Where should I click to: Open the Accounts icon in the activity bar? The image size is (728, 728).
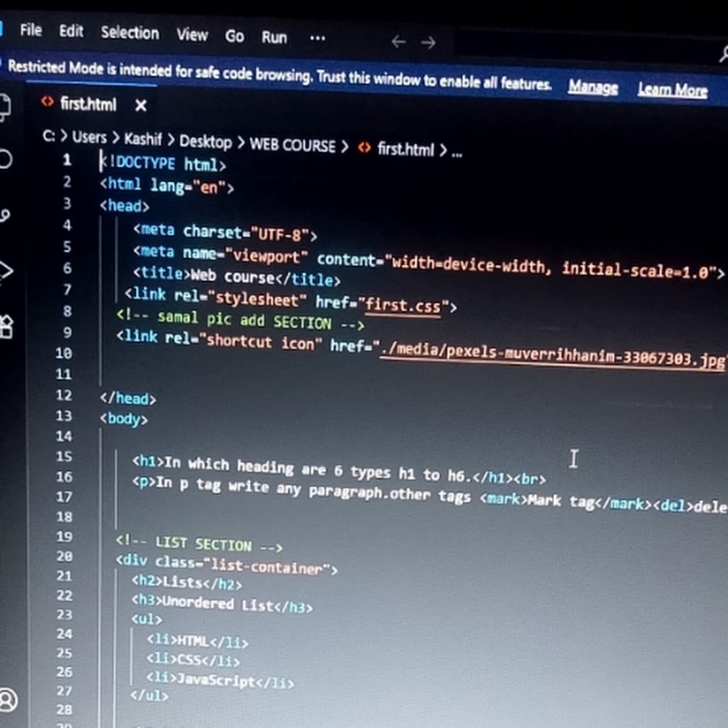pos(6,699)
